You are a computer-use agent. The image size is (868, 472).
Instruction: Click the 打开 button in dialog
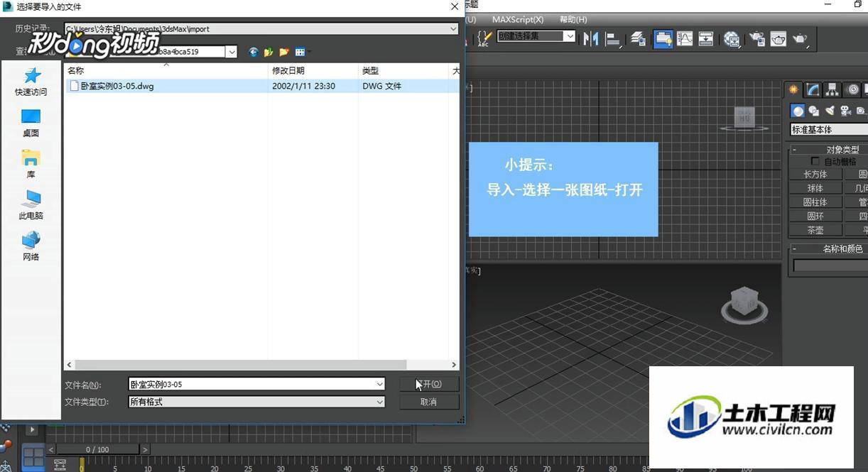(429, 384)
